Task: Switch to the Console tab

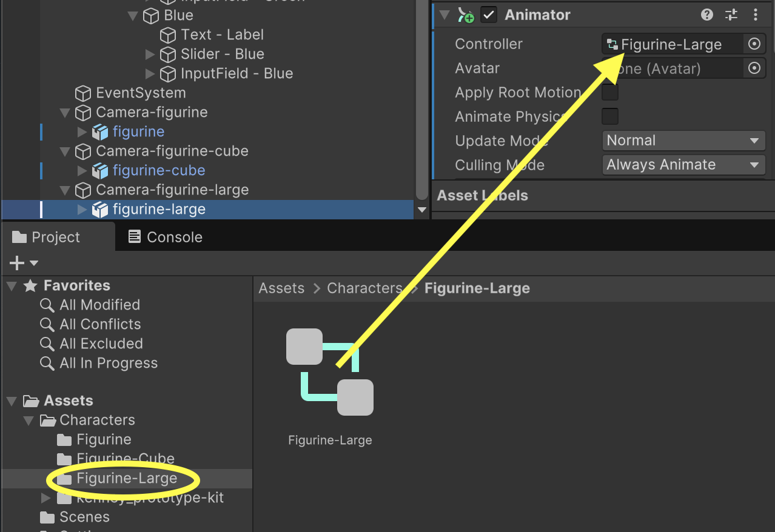Action: (x=166, y=237)
